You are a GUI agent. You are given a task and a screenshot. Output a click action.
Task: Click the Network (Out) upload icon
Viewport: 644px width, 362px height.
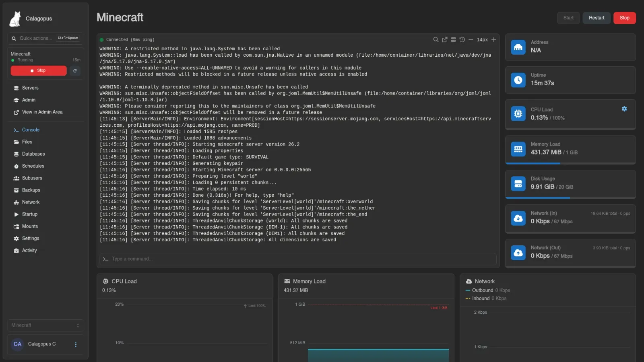click(x=518, y=253)
